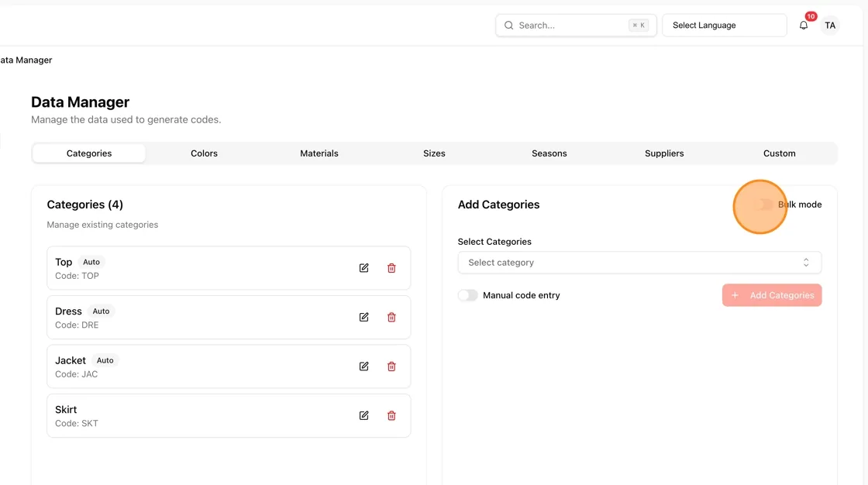Click the text Code: SKT

point(77,424)
